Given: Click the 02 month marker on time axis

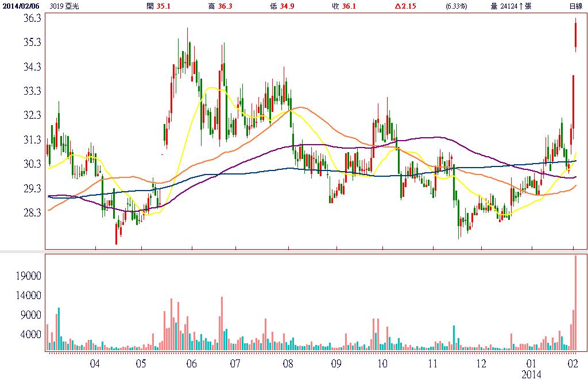Looking at the screenshot, I should point(574,364).
